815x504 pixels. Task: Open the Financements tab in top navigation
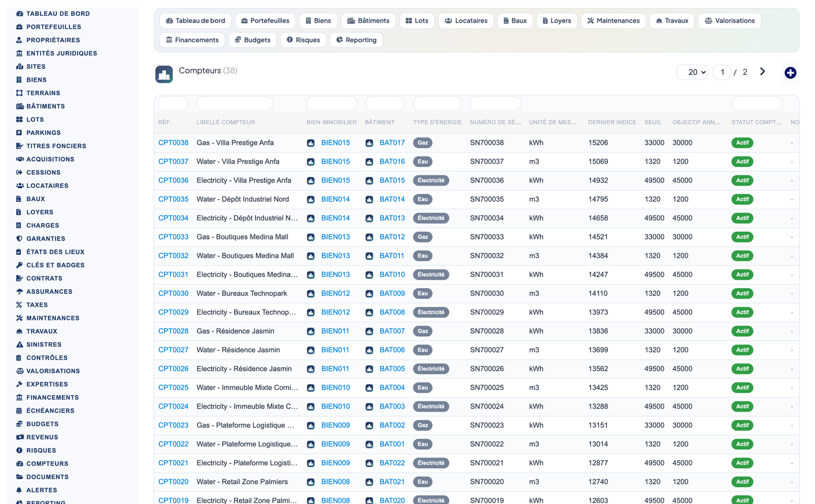click(x=192, y=40)
